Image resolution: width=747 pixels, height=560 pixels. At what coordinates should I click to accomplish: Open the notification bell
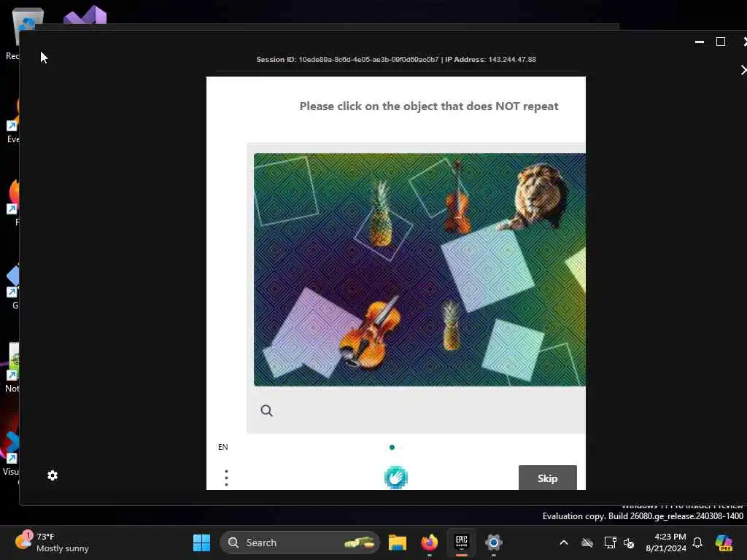click(697, 542)
